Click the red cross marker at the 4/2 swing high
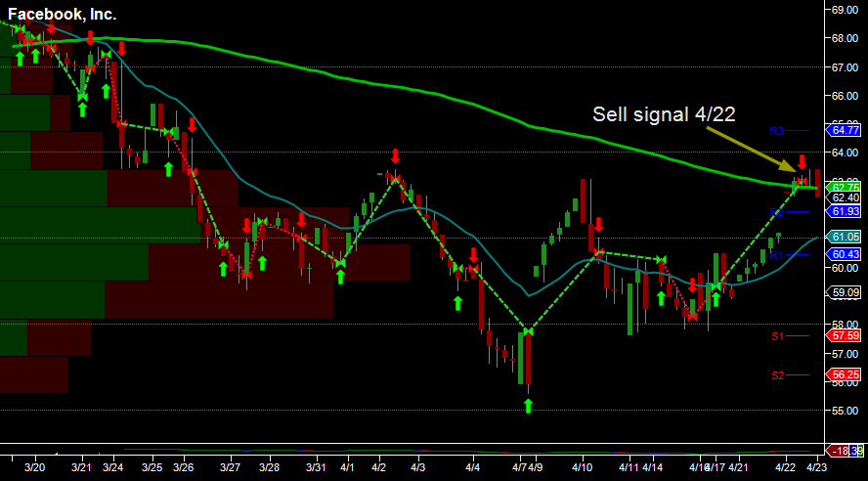The height and width of the screenshot is (481, 868). [x=395, y=178]
